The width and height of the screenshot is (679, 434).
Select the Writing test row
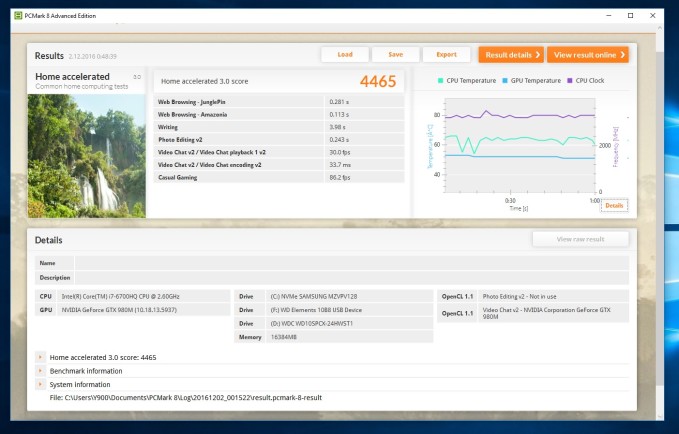pos(279,127)
